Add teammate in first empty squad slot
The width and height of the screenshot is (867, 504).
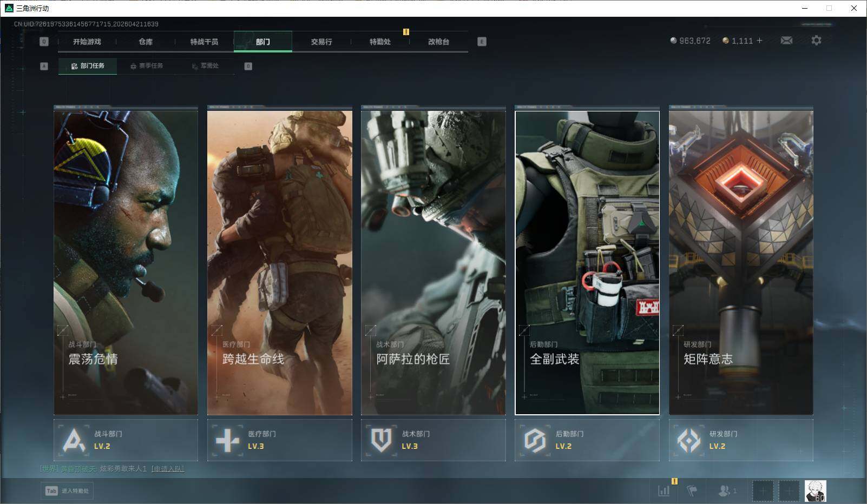763,490
